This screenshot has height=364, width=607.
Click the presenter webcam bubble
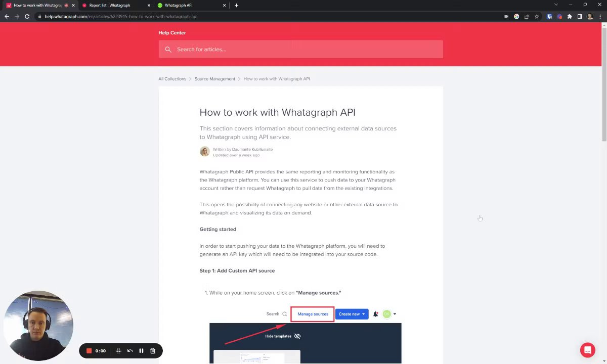(x=38, y=326)
